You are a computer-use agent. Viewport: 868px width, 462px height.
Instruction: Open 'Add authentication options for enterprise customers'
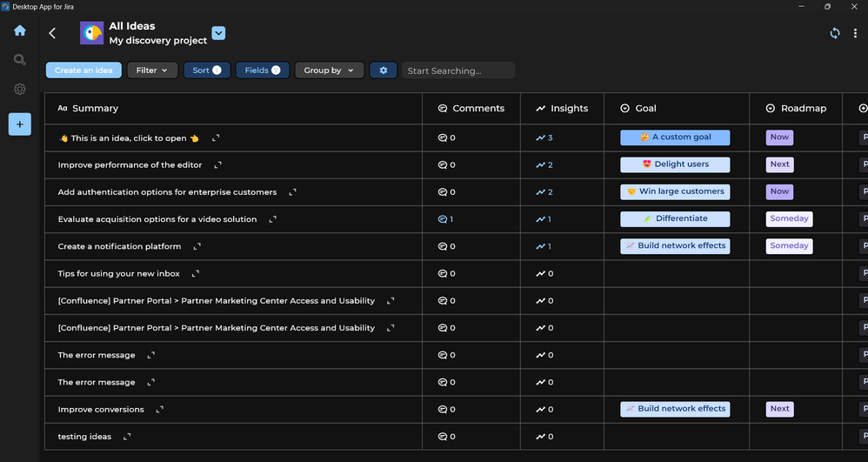click(x=167, y=192)
